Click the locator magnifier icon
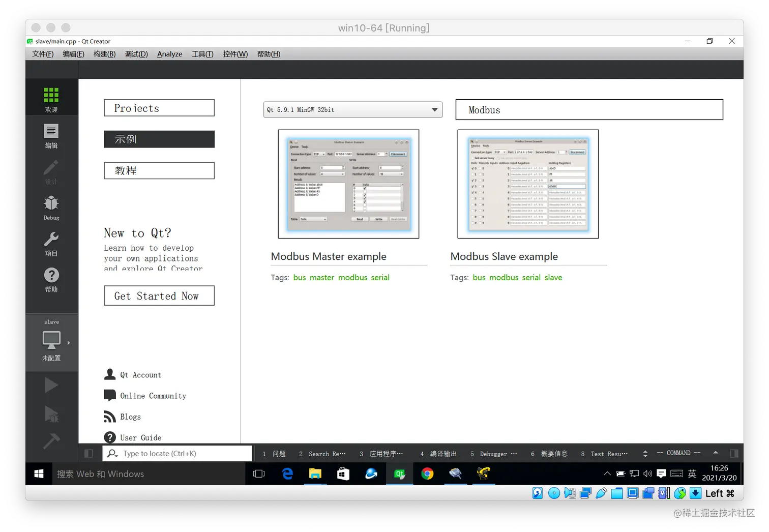The height and width of the screenshot is (532, 769). point(112,453)
